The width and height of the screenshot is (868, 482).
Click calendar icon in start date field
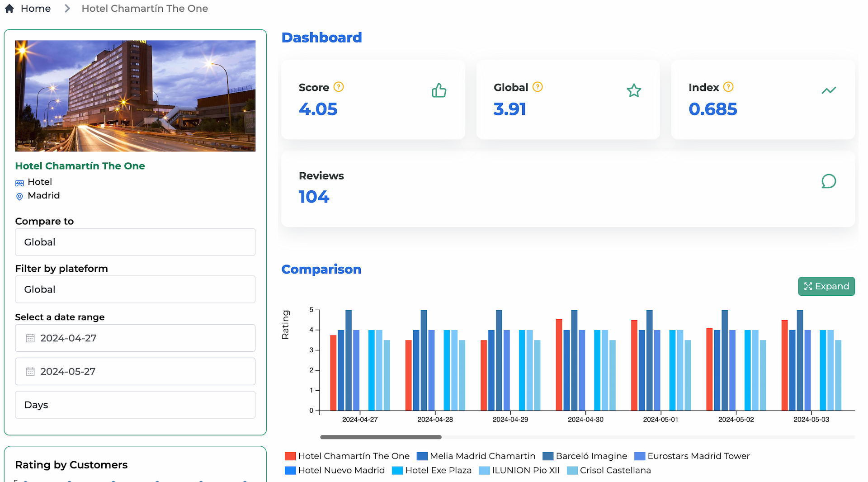[x=30, y=338]
